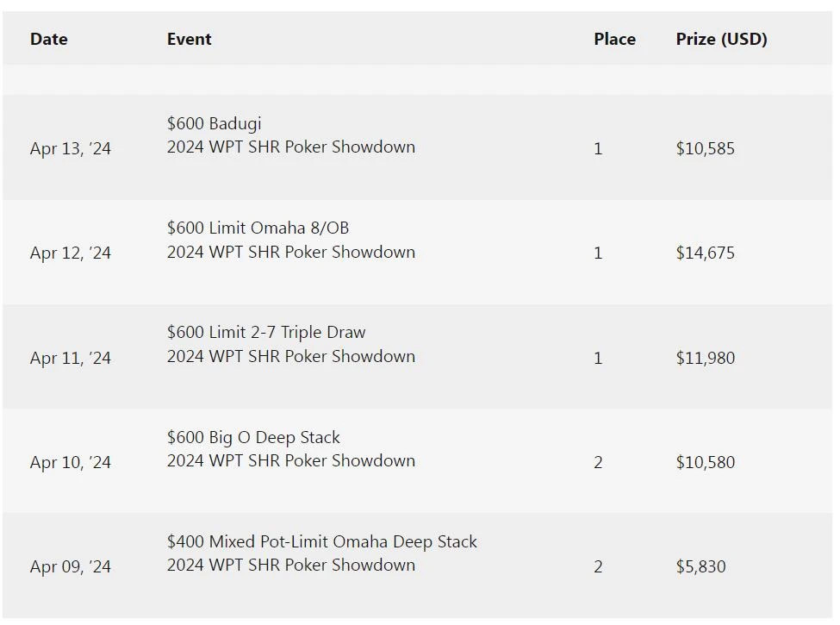Screen dimensions: 840x625
Task: Click the Apr 13, '24 date cell
Action: pos(71,148)
